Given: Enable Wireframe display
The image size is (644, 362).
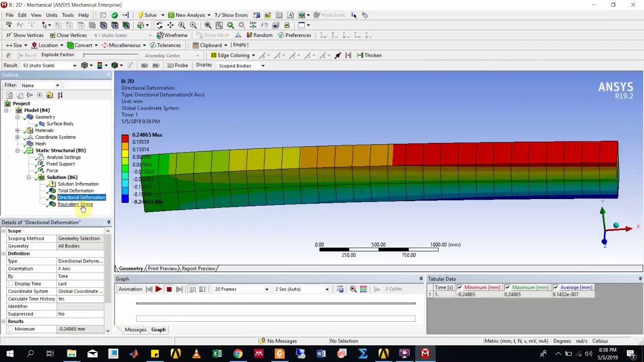Looking at the screenshot, I should (172, 35).
